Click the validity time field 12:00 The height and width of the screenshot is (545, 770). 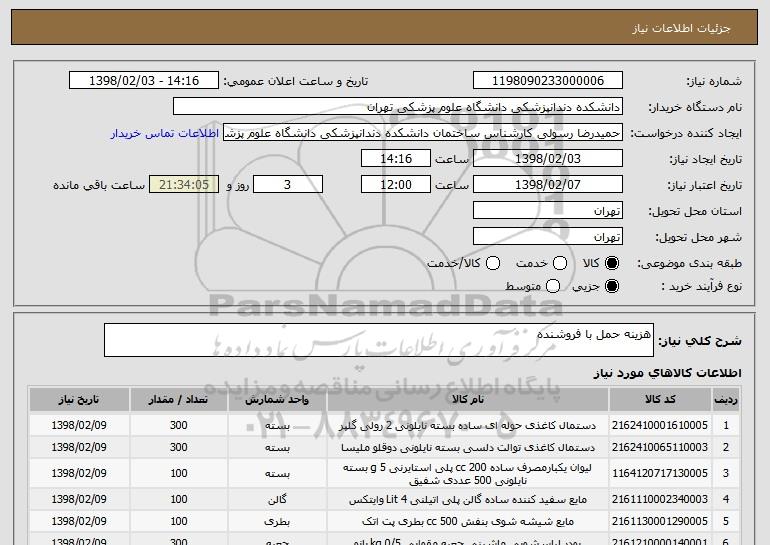tap(396, 185)
